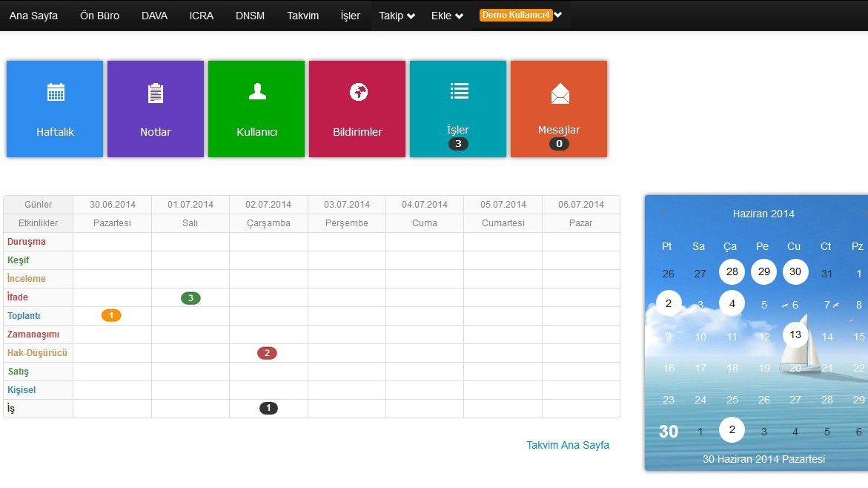The height and width of the screenshot is (488, 868).
Task: Click the green İfade badge showing 3
Action: 191,298
